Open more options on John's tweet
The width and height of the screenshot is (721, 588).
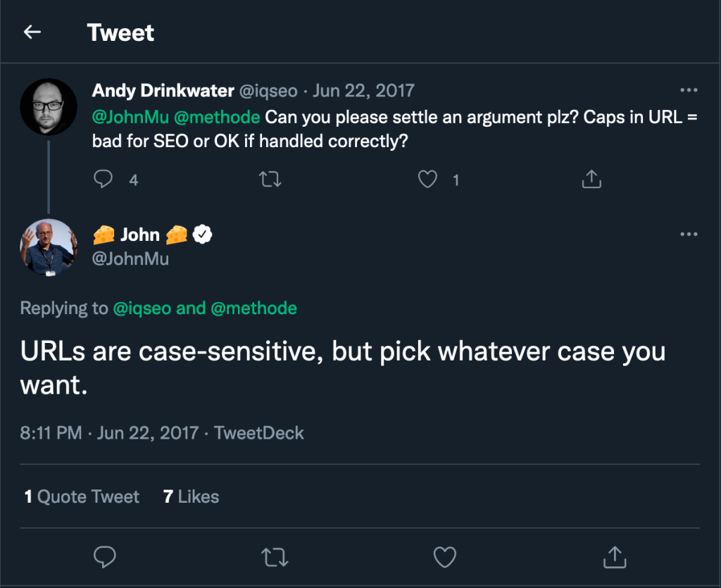(689, 234)
